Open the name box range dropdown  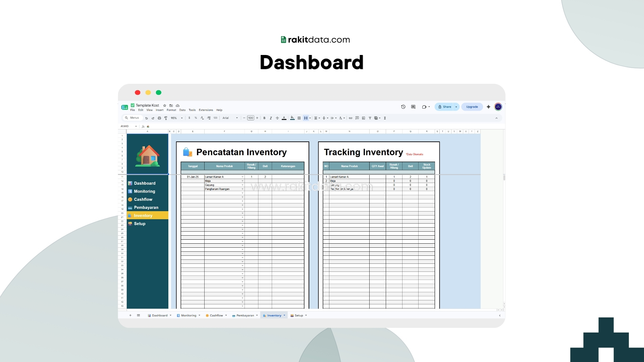click(136, 126)
